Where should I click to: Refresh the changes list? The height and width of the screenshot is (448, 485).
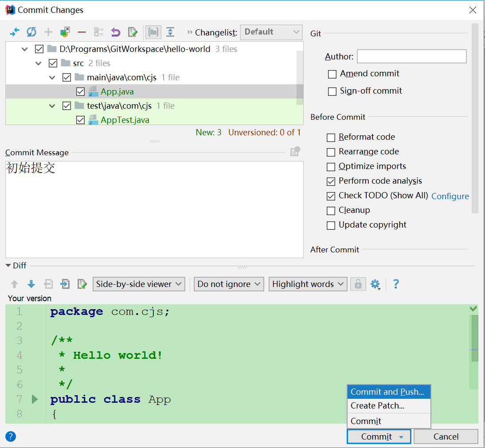point(31,32)
